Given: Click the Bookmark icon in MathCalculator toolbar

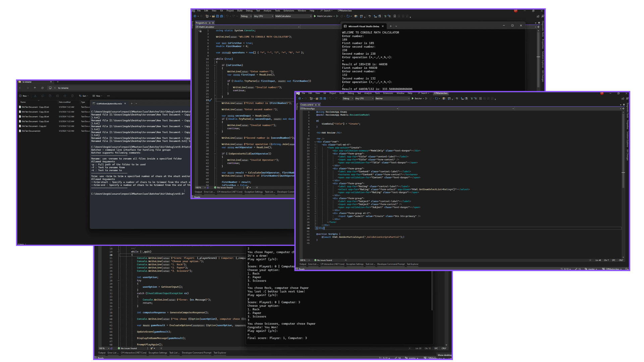Looking at the screenshot, I should (395, 16).
